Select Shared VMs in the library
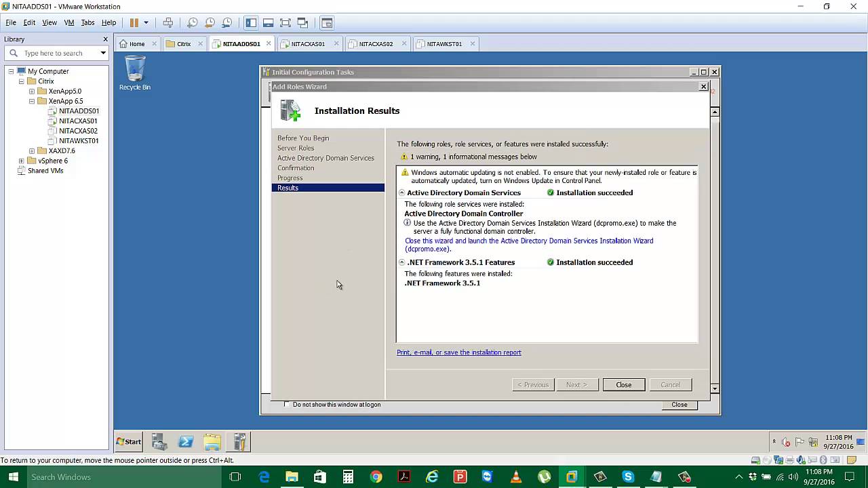 [x=45, y=171]
